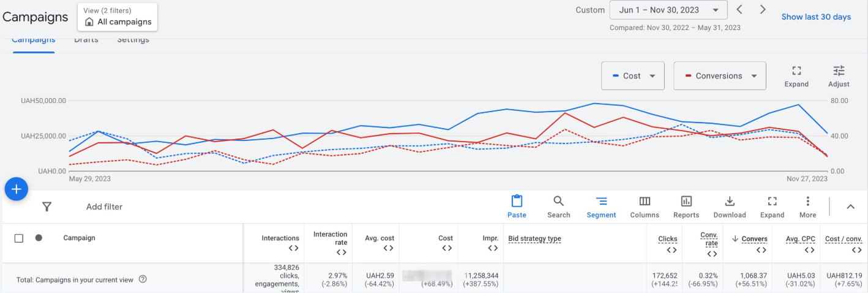868x293 pixels.
Task: Switch to the Drafts tab
Action: [x=86, y=40]
